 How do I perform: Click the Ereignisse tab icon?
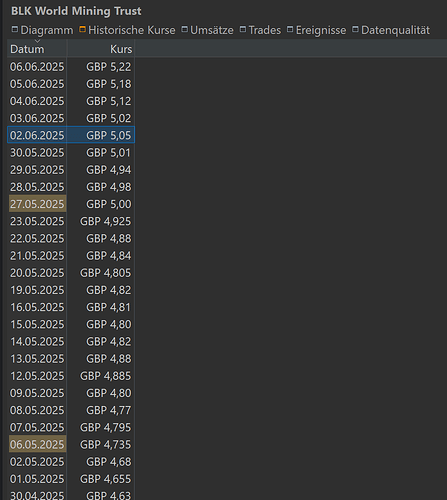pos(290,30)
